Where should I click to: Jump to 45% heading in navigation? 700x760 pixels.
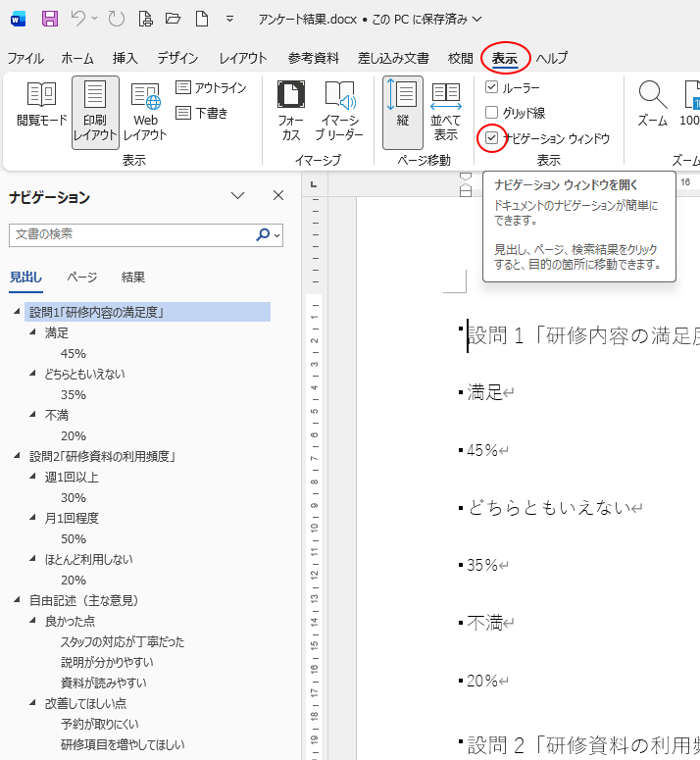(x=74, y=354)
